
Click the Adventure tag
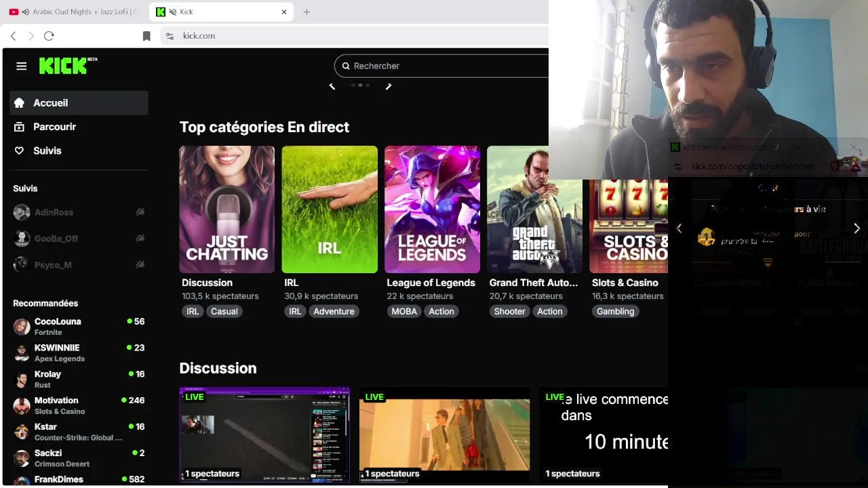click(x=334, y=311)
